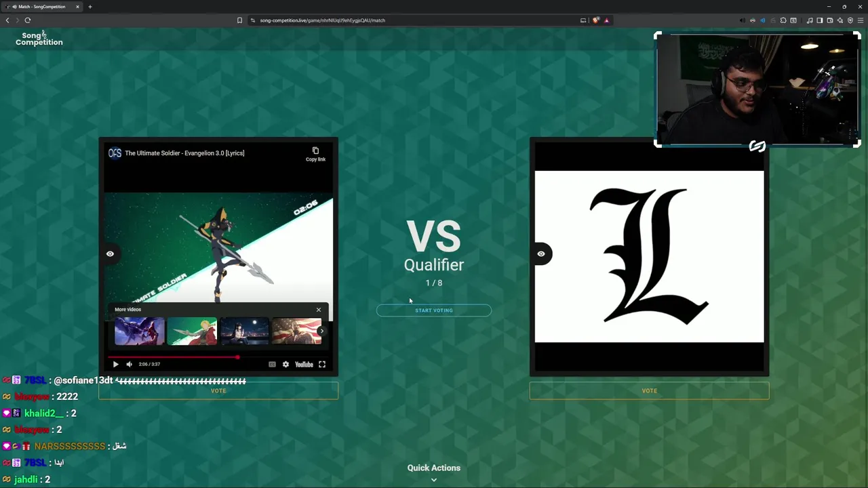Screen dimensions: 868x488
Task: Vote for the right song with L logo
Action: (x=650, y=390)
